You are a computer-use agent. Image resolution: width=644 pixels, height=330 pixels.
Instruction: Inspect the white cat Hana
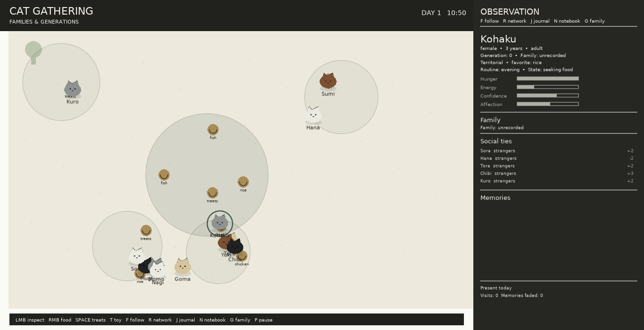click(x=313, y=115)
